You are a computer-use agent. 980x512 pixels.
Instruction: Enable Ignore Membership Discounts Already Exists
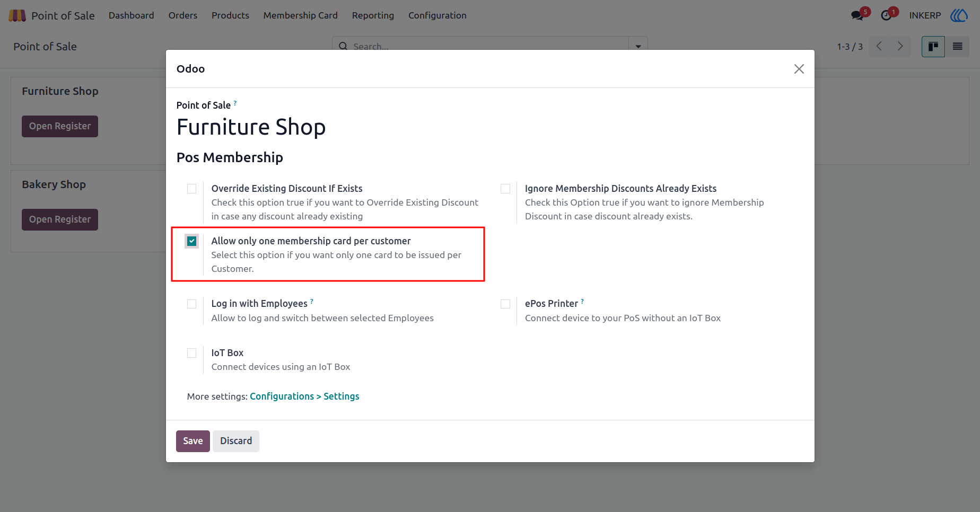[505, 189]
